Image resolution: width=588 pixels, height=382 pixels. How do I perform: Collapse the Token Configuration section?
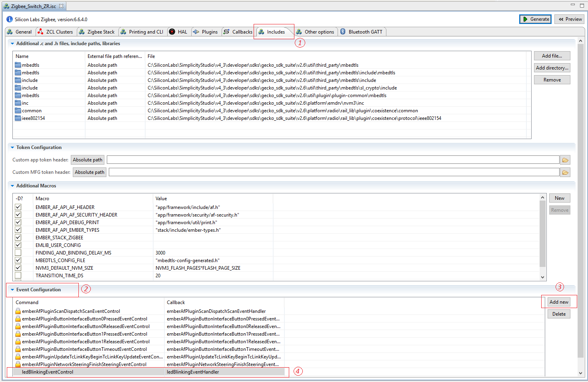coord(12,147)
